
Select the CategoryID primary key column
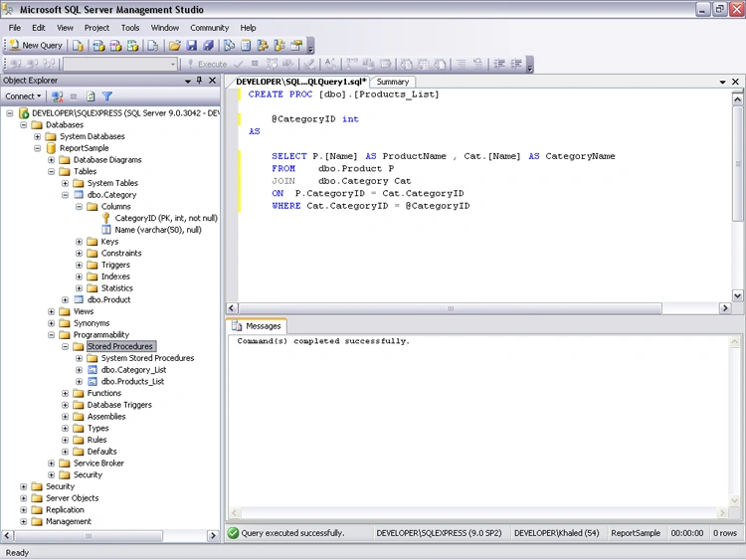pos(165,218)
